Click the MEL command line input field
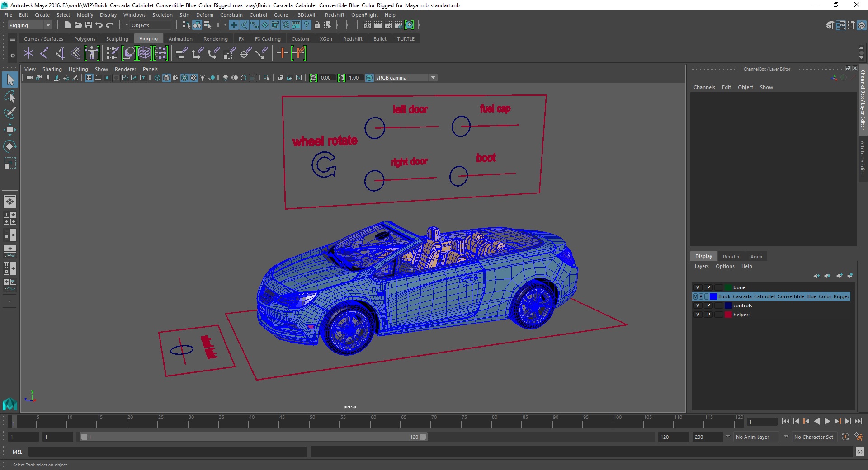 [168, 451]
